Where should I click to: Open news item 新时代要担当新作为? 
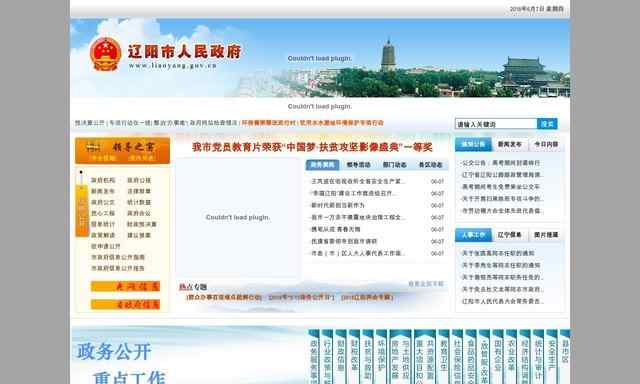click(x=338, y=205)
